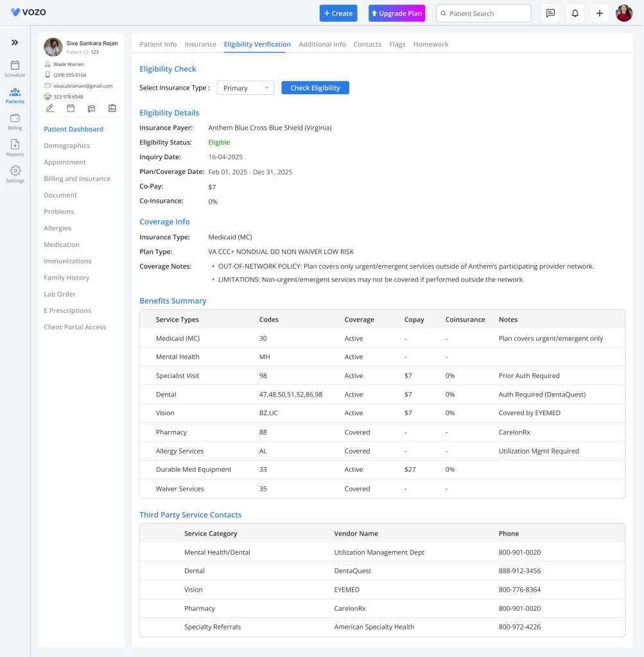Click the provider icon next to Wade Warren
This screenshot has width=644, height=657.
[48, 64]
